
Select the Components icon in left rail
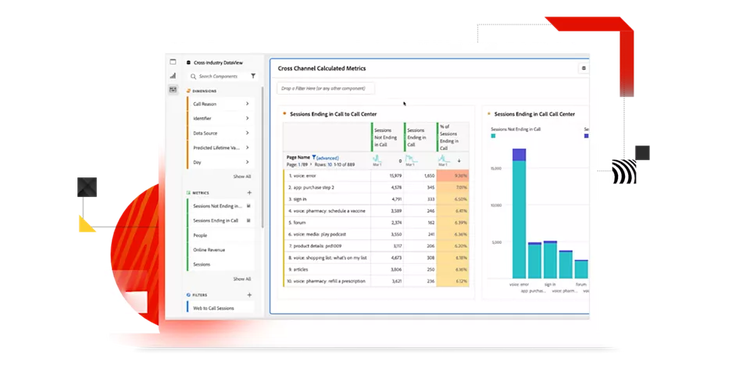click(x=173, y=89)
